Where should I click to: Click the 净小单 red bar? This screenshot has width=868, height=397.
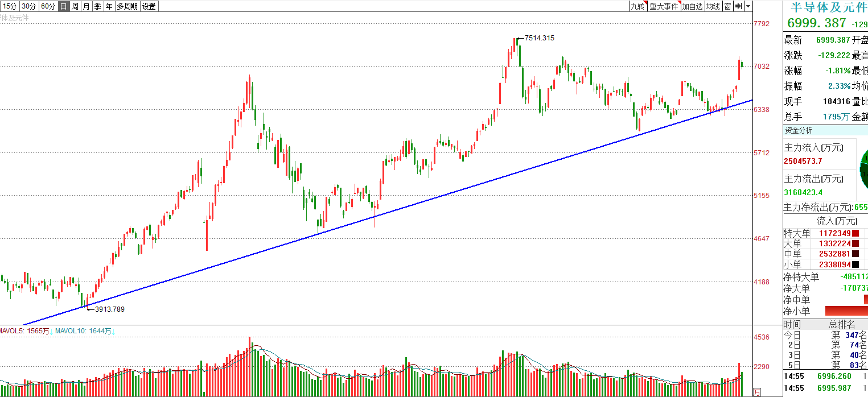(846, 311)
